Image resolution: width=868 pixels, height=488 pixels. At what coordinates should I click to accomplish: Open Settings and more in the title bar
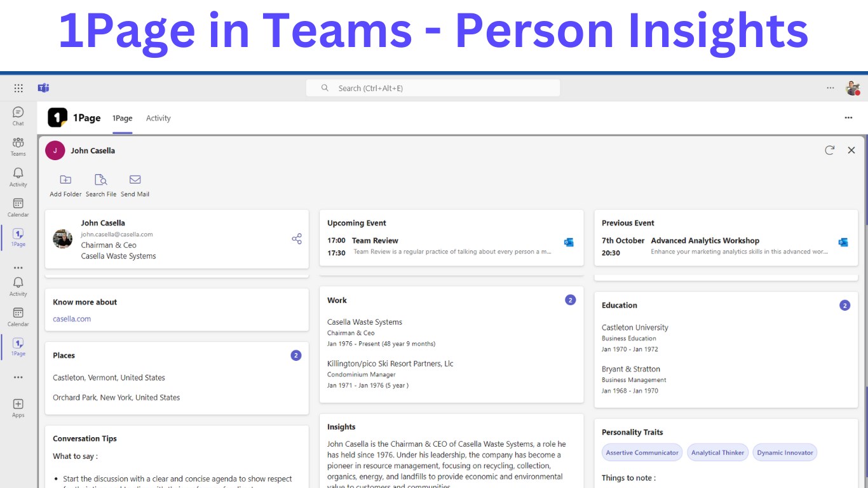[x=831, y=88]
